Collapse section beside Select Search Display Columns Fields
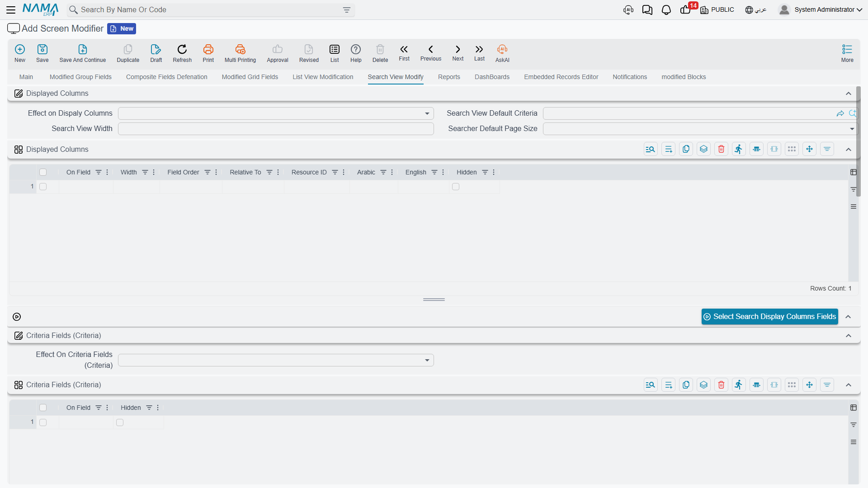This screenshot has width=868, height=488. tap(849, 317)
